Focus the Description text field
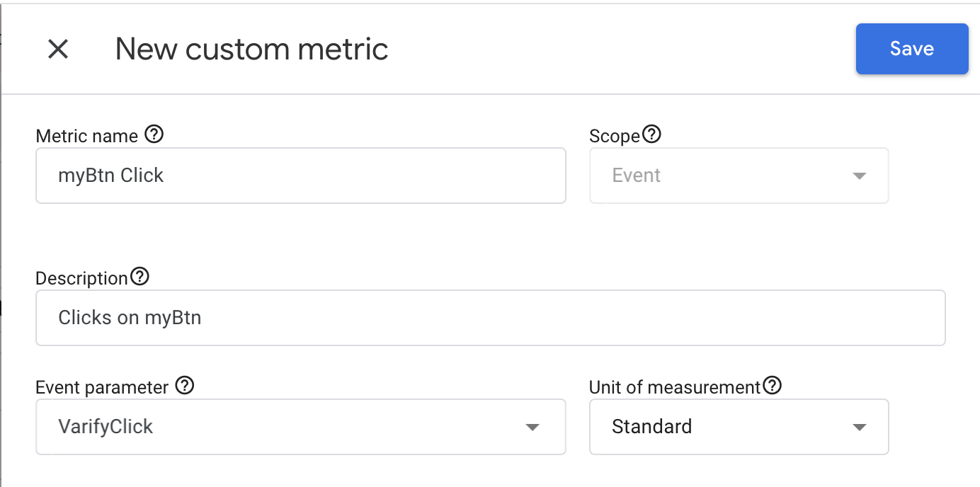The image size is (980, 487). [x=491, y=318]
